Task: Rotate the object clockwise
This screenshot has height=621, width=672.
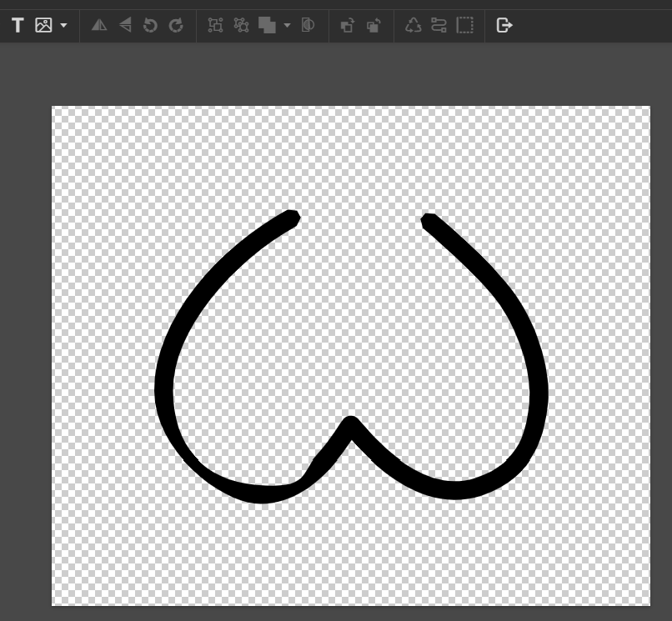Action: point(176,26)
